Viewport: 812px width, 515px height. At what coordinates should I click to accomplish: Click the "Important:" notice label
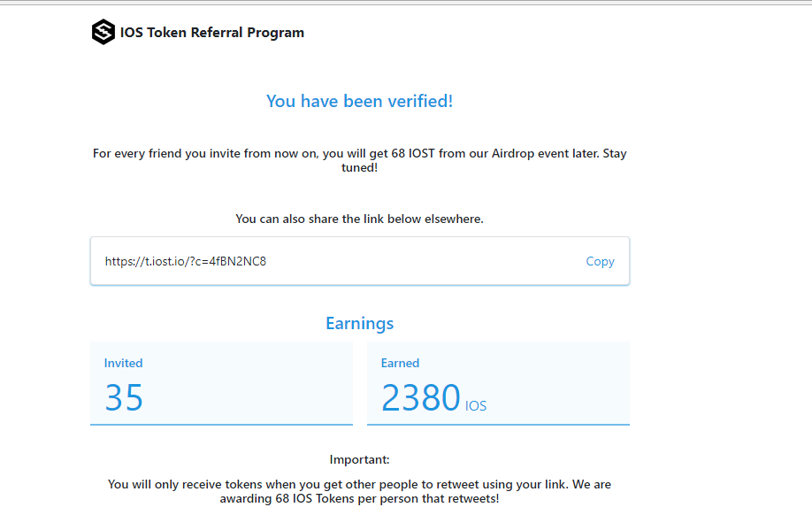(x=359, y=459)
